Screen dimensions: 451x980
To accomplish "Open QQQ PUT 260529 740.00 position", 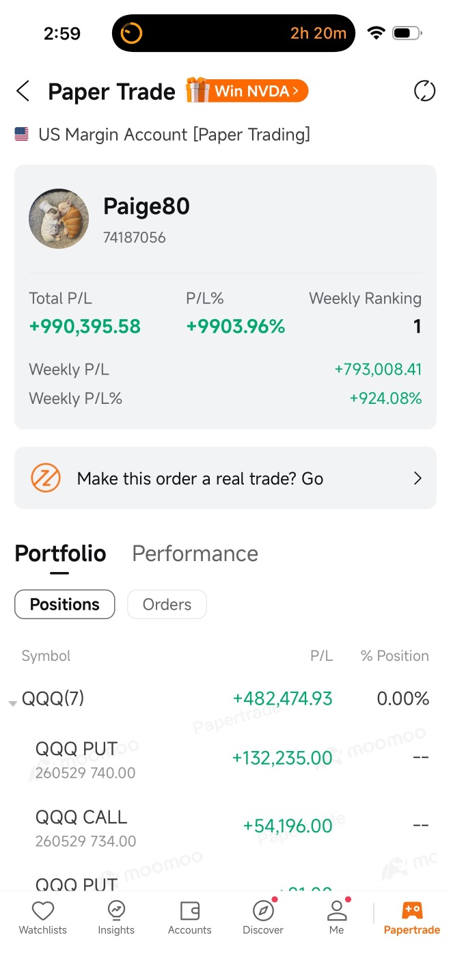I will 225,759.
